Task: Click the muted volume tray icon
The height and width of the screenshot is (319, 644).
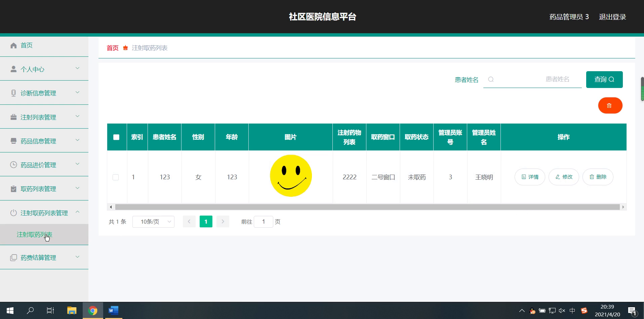Action: pyautogui.click(x=562, y=311)
